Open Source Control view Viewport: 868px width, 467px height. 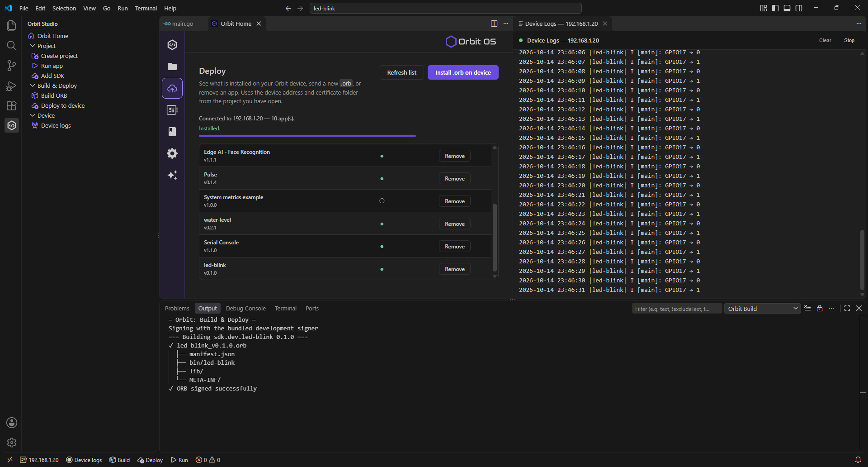pos(12,66)
